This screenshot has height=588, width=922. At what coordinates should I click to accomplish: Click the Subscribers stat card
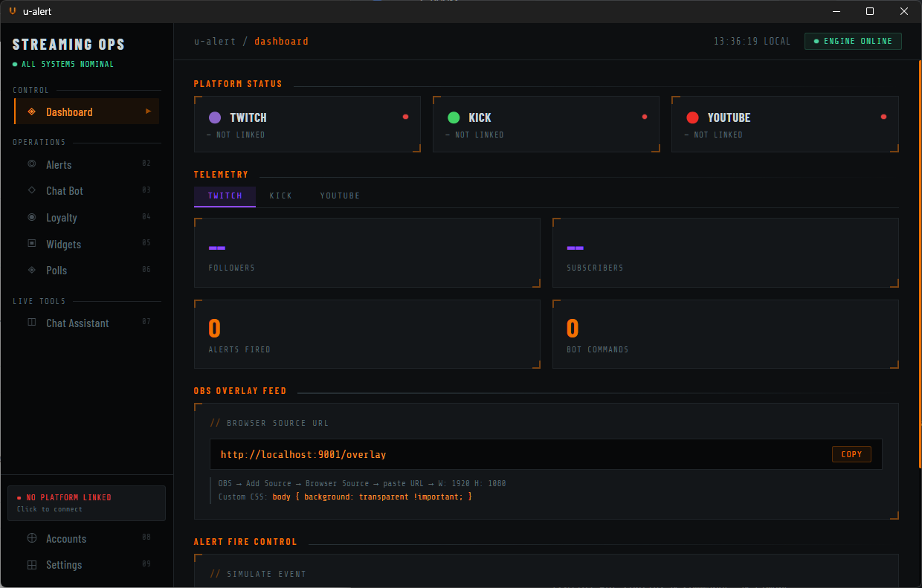coord(726,253)
